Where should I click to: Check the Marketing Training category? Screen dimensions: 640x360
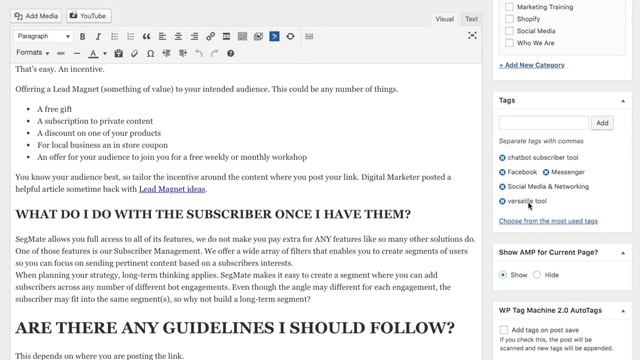(509, 7)
